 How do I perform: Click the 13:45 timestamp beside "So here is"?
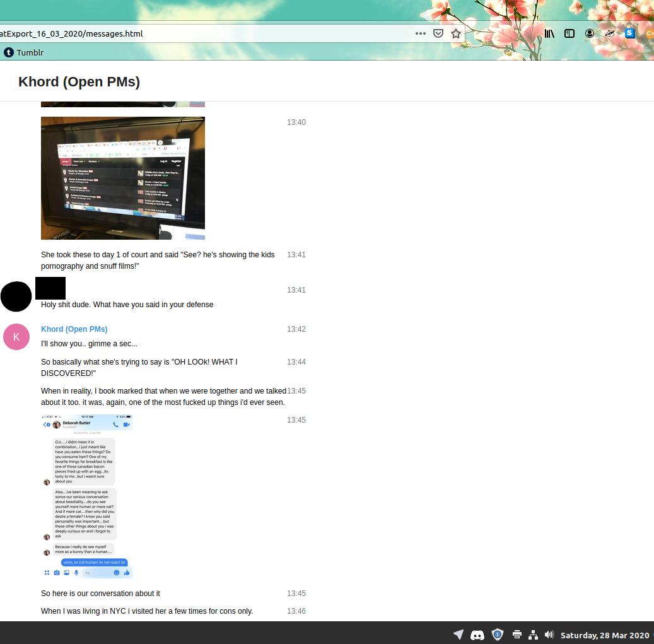click(x=296, y=594)
